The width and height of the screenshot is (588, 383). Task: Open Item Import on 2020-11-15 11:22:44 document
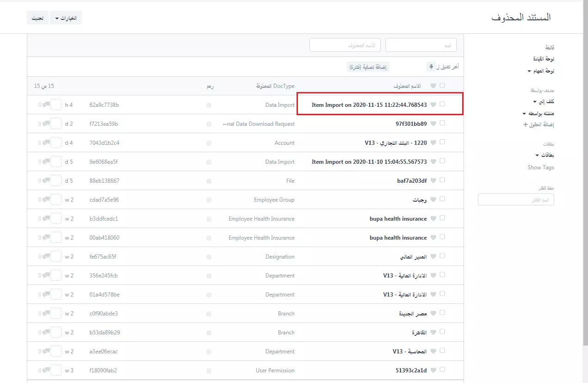(369, 105)
